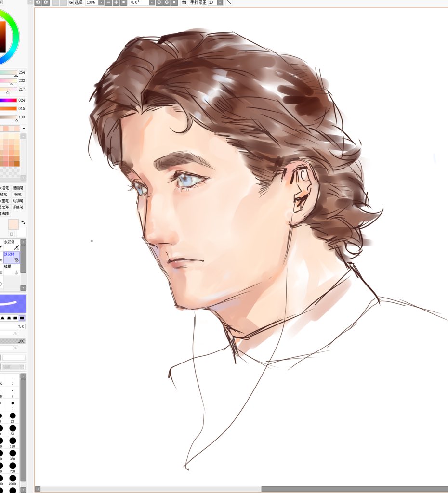Reset zoom with the square button after plus
This screenshot has height=493, width=448.
point(124,2)
